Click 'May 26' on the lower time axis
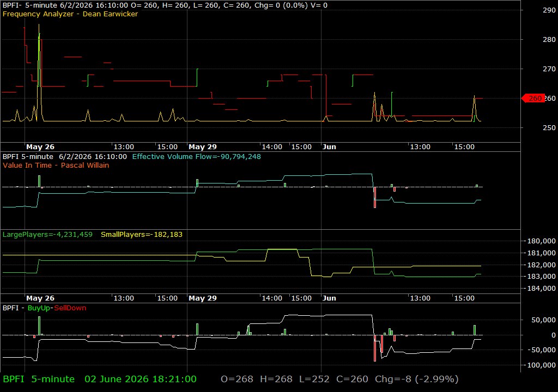The image size is (558, 392). point(40,298)
